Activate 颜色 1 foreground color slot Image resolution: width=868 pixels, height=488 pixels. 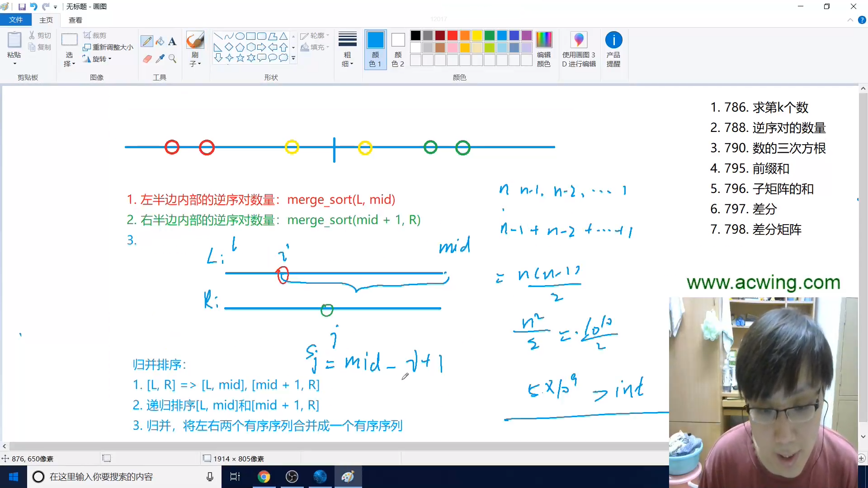click(x=375, y=49)
